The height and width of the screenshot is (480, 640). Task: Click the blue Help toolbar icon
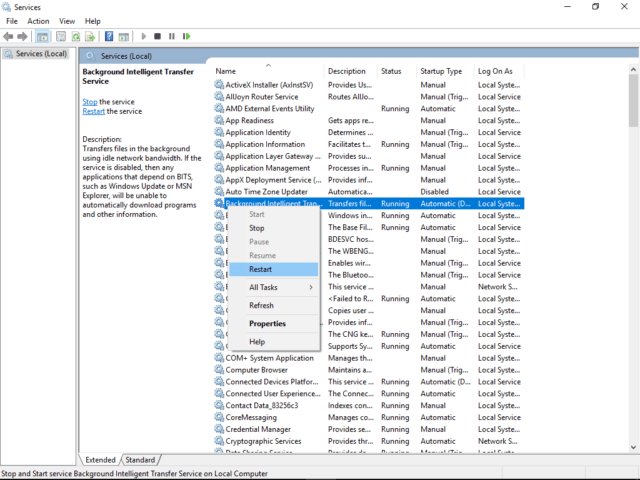coord(109,36)
